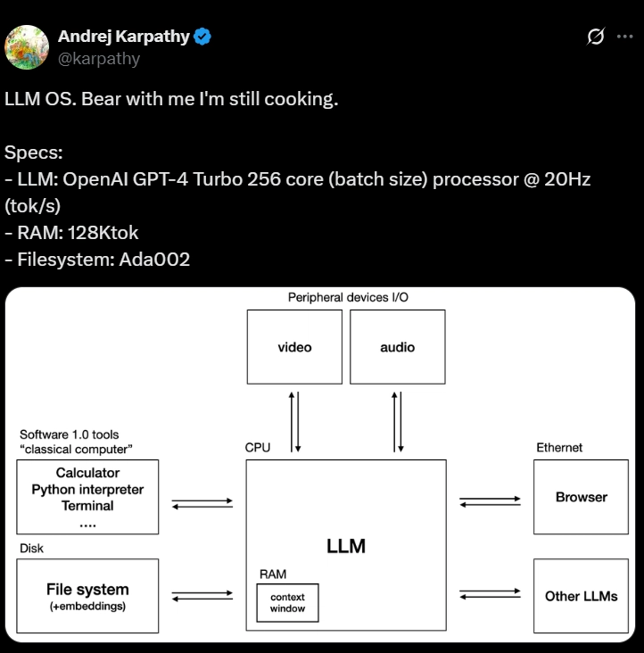Click the Peripheral devices I/O label
The width and height of the screenshot is (644, 653).
[348, 297]
